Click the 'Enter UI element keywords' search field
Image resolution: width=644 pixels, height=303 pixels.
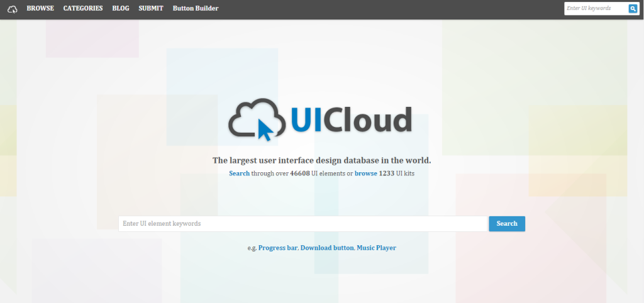[x=303, y=224]
